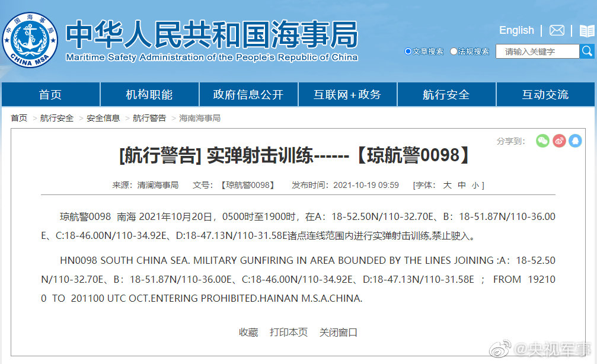Select the 法规搜索 radio button

click(454, 52)
